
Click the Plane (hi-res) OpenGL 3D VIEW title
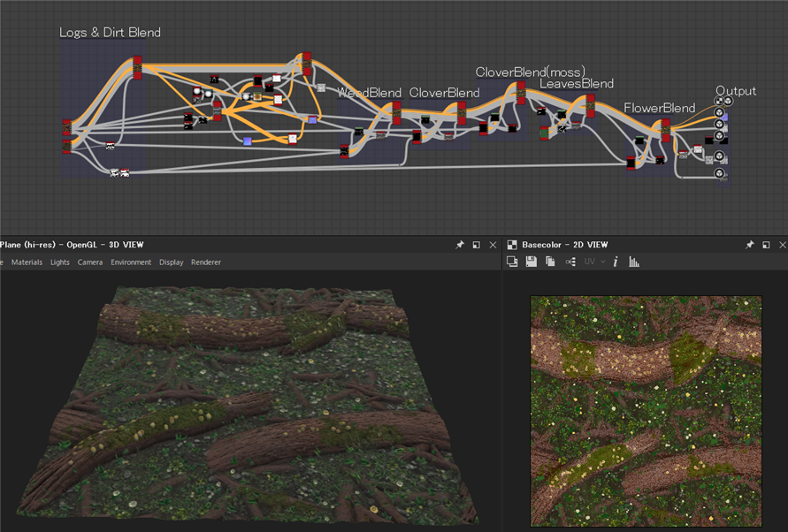point(72,245)
